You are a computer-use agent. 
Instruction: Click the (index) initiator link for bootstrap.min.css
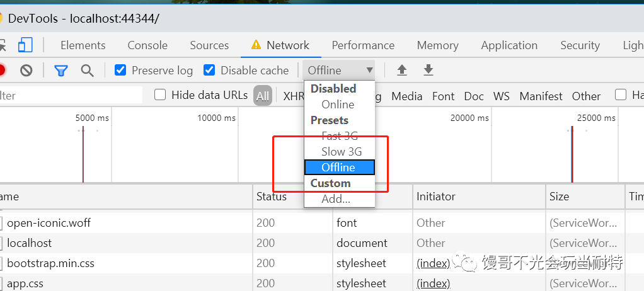(434, 263)
